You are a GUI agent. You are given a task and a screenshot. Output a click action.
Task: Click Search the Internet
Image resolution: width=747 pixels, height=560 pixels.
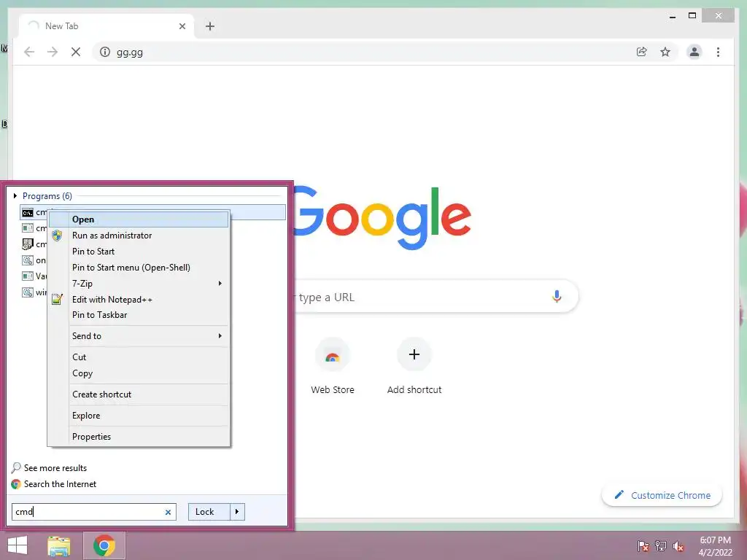pyautogui.click(x=60, y=484)
